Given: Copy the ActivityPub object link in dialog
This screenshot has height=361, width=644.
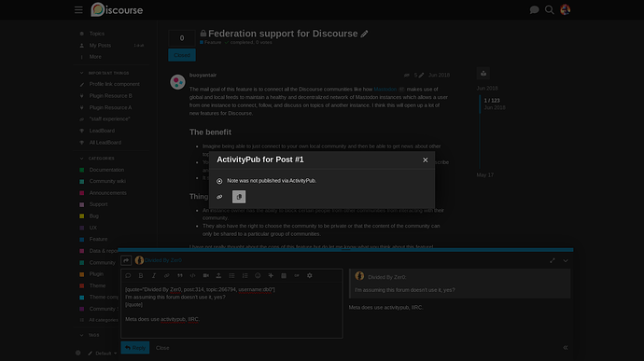Looking at the screenshot, I should click(x=239, y=197).
